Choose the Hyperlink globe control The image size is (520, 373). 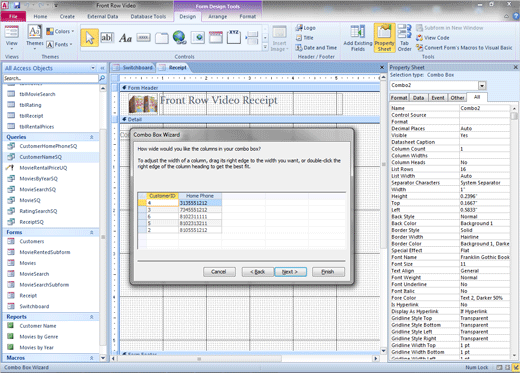click(179, 37)
